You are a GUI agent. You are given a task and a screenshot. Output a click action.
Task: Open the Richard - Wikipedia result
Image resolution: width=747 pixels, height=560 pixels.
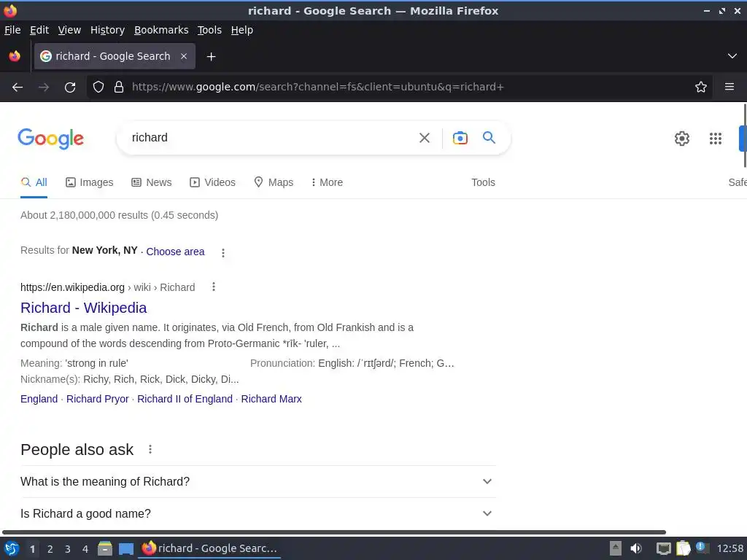pos(83,308)
